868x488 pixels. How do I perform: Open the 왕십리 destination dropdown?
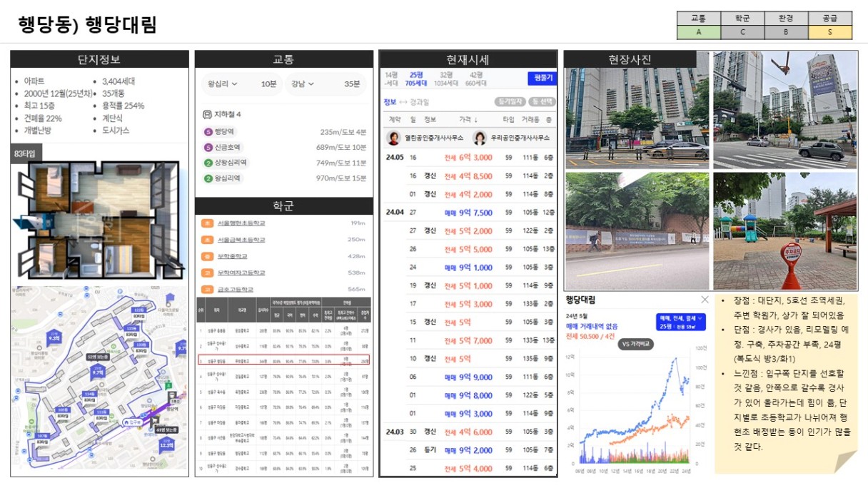pos(223,84)
